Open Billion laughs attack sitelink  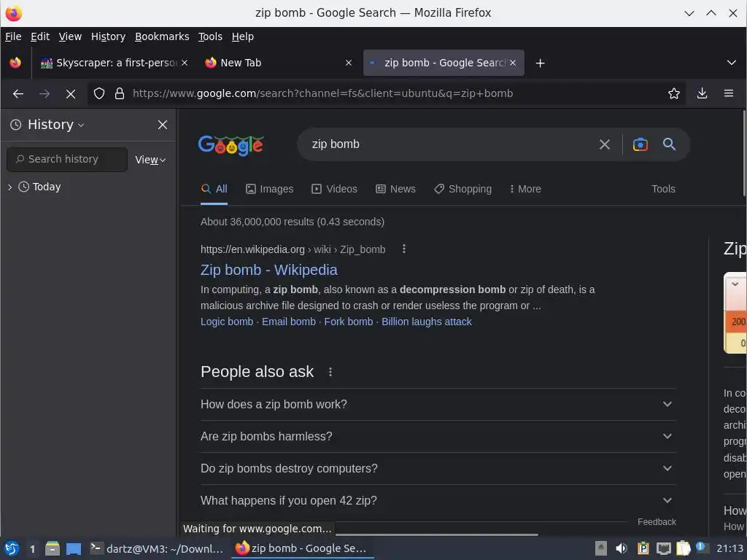coord(426,322)
